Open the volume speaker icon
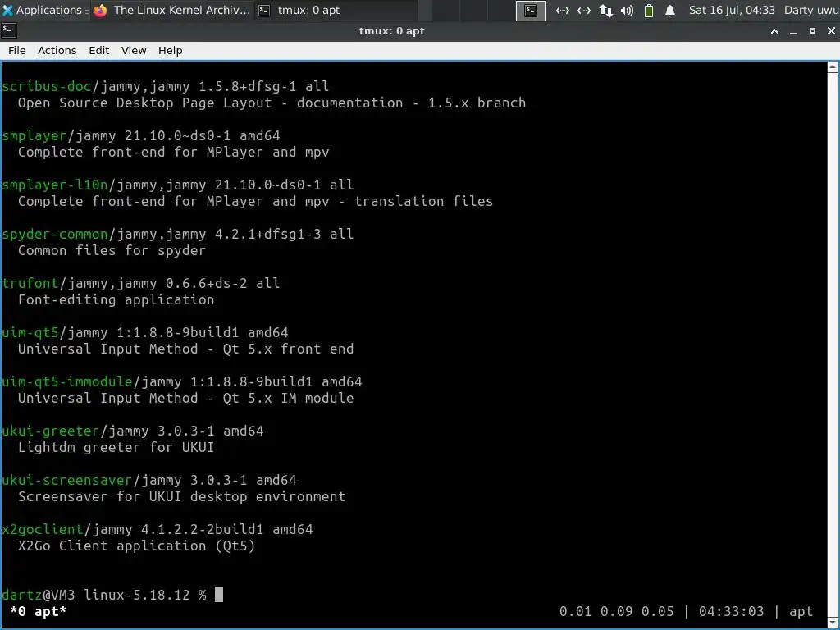This screenshot has height=630, width=840. coord(627,11)
